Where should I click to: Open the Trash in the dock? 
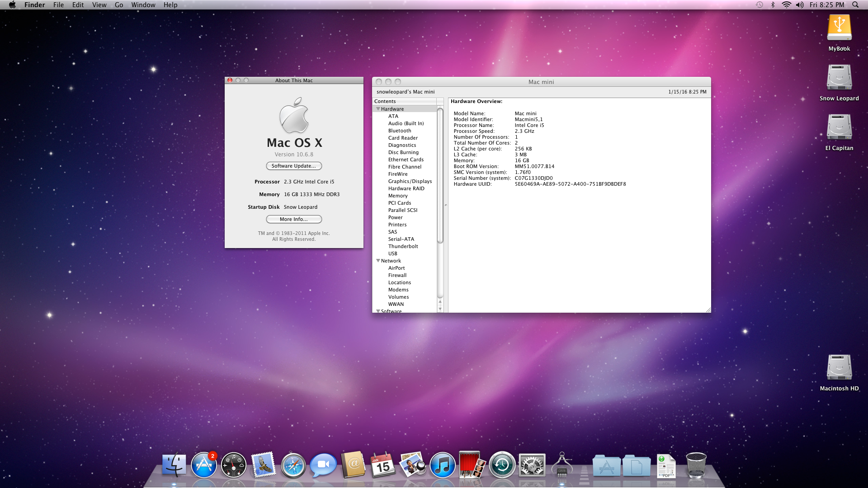(x=696, y=465)
